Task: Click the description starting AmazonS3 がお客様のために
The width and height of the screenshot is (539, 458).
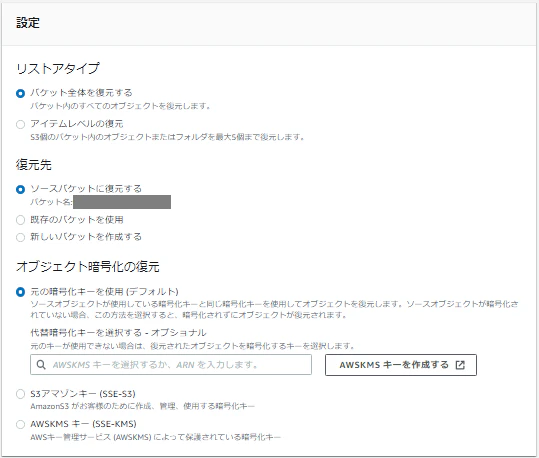Action: (142, 406)
